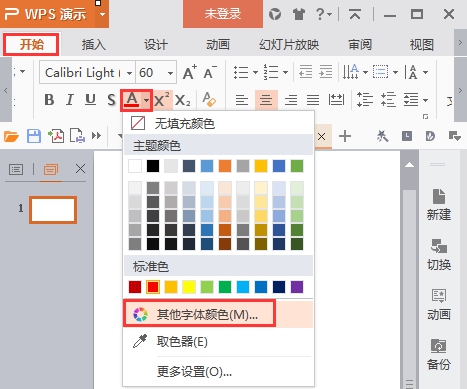The height and width of the screenshot is (389, 467).
Task: Add new document tab with plus
Action: coord(345,136)
